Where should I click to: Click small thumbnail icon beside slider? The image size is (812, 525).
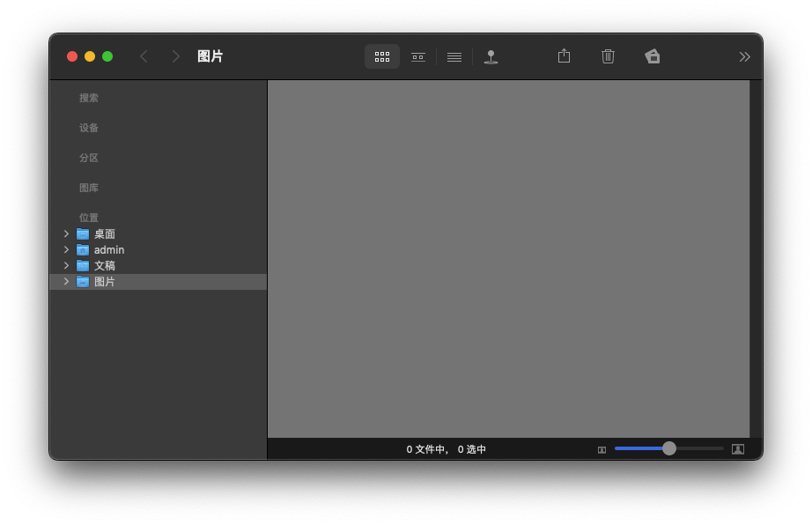tap(602, 450)
